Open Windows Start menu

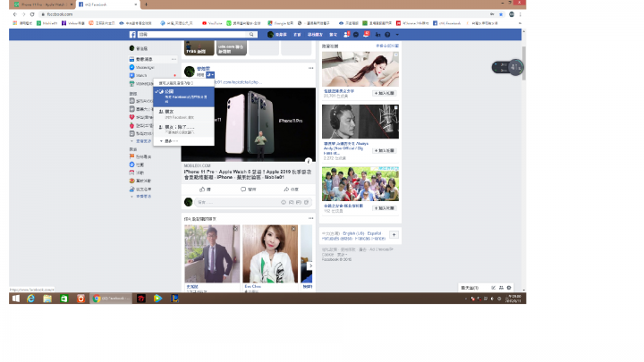tap(16, 299)
